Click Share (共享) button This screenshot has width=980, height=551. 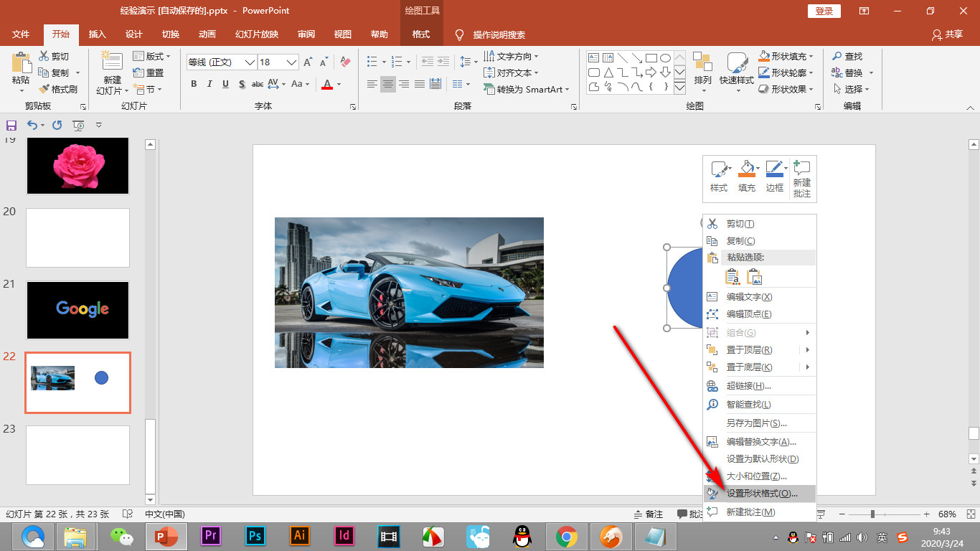point(947,34)
